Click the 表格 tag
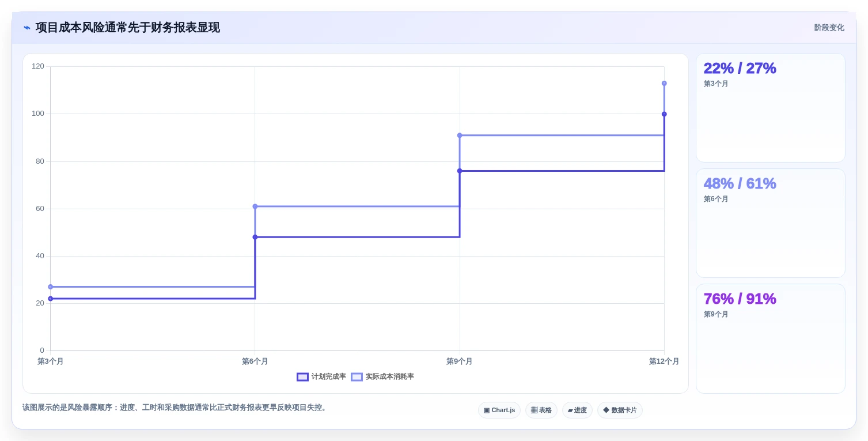The width and height of the screenshot is (868, 441). pos(541,410)
